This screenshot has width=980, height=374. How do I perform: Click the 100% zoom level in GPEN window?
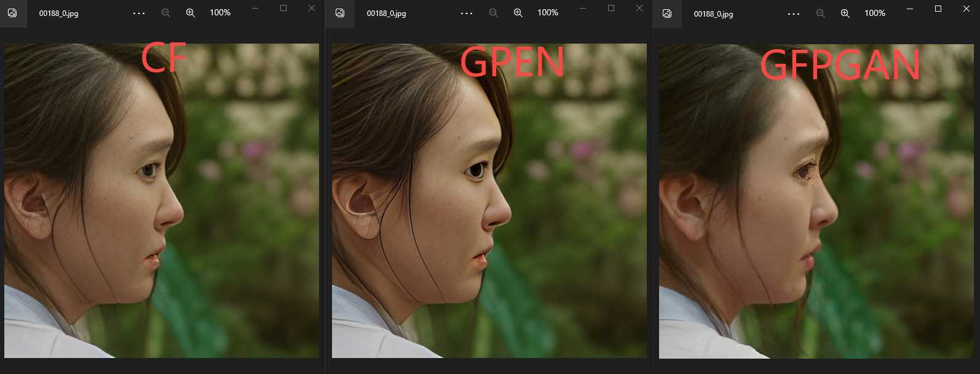click(548, 12)
